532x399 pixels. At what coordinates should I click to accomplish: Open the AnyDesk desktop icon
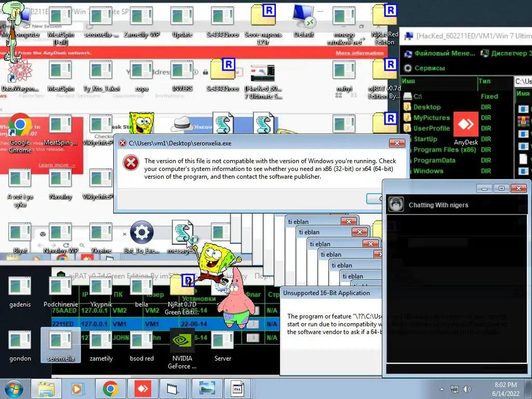(x=466, y=129)
